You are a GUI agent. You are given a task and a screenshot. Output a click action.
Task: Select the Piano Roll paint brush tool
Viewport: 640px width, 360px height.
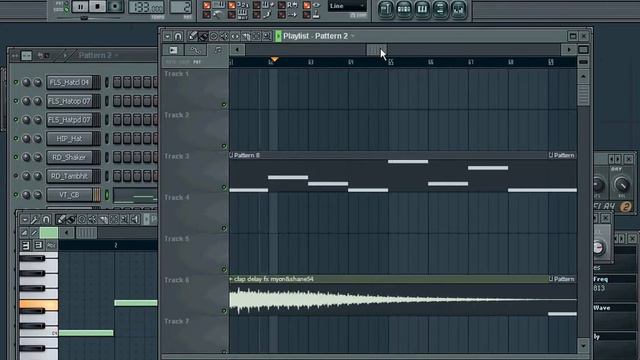(71, 220)
